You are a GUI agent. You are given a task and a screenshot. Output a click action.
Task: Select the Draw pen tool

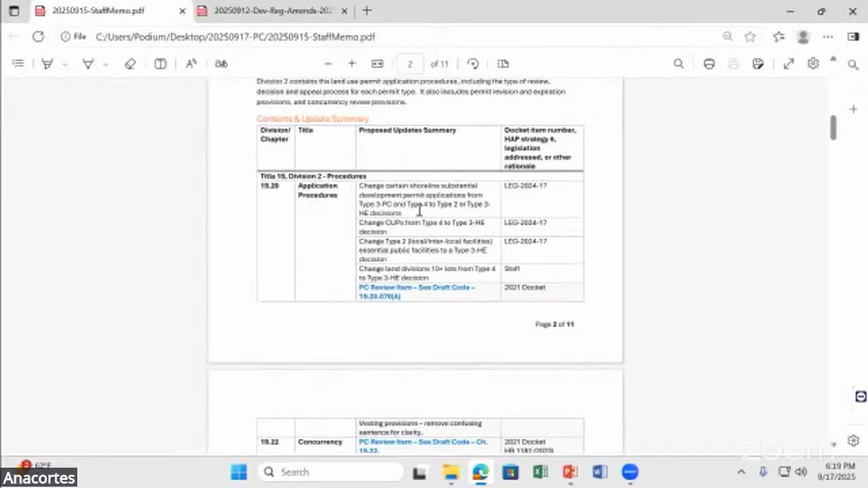87,64
